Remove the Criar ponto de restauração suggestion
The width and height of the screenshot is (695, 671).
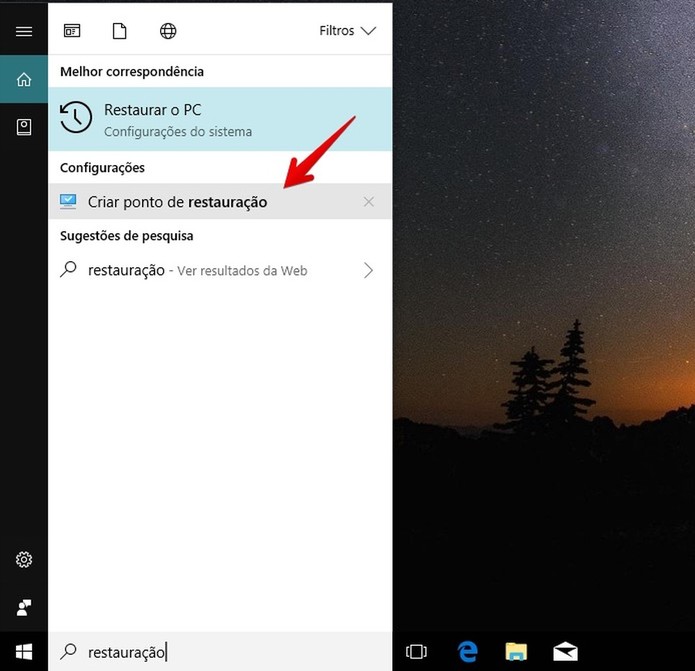point(369,202)
